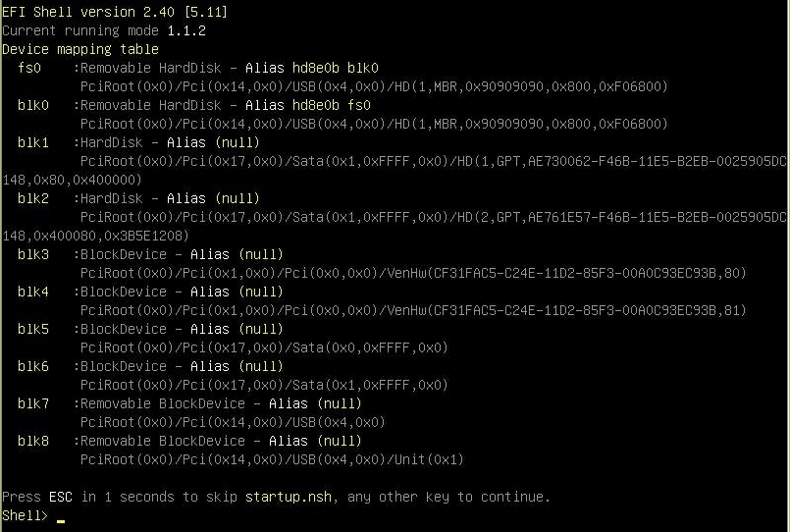Click the blk3 BlockDevice label

tap(33, 254)
